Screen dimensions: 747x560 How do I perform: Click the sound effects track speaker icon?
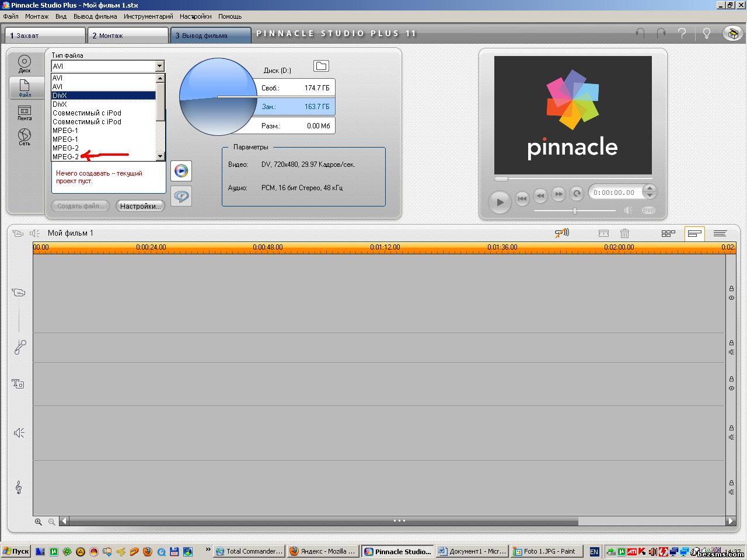(19, 432)
